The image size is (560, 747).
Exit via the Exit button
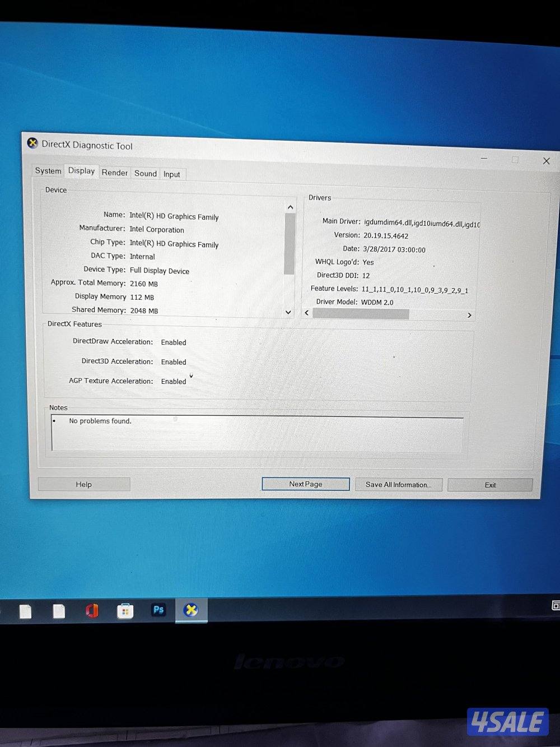click(x=489, y=484)
